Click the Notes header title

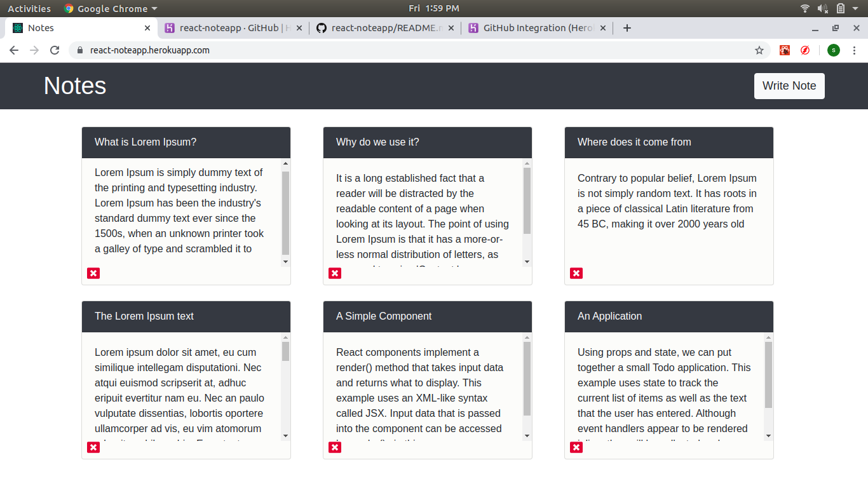point(75,86)
